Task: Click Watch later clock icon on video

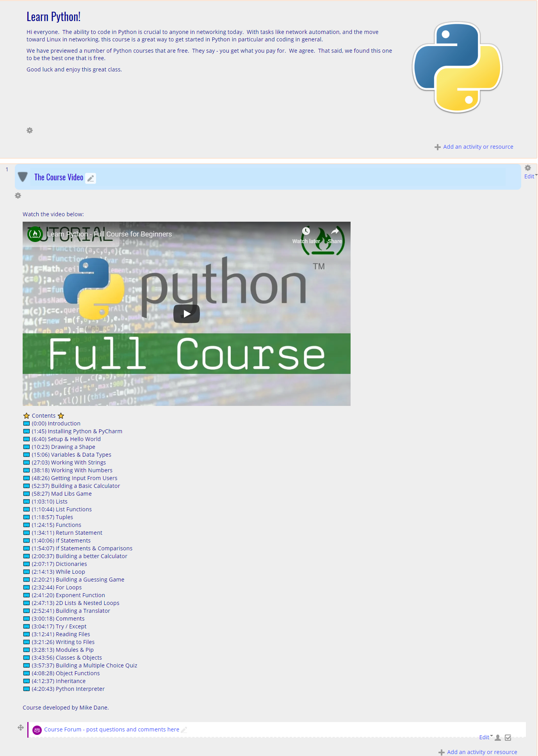Action: pyautogui.click(x=306, y=231)
